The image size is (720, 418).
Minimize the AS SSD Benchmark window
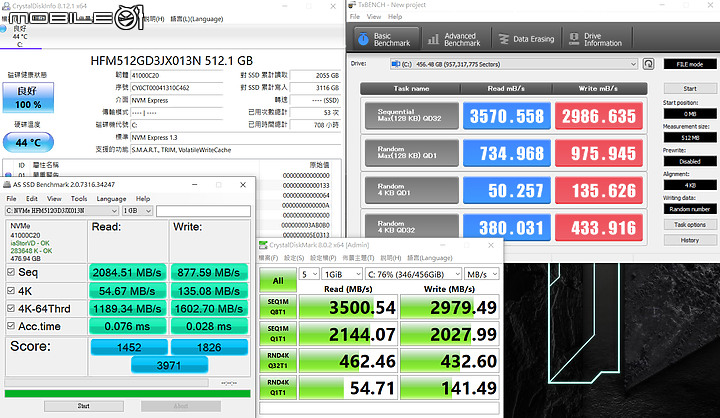(x=195, y=185)
